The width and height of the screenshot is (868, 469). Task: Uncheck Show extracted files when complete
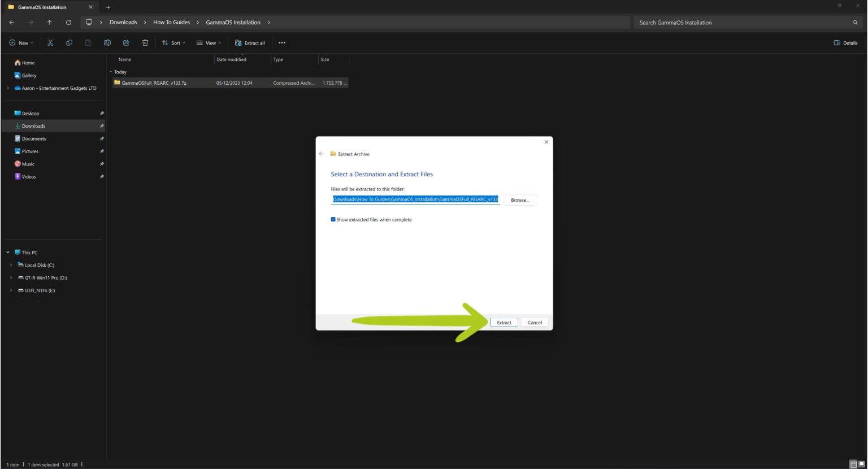(x=333, y=219)
